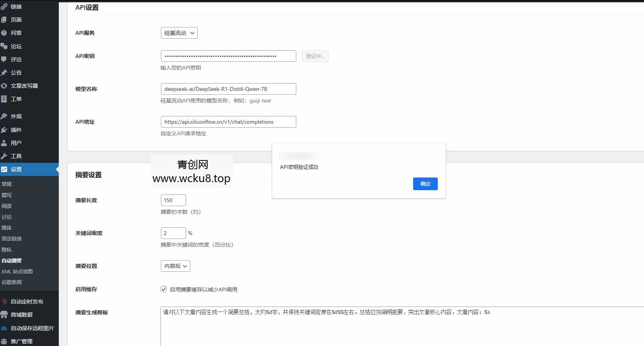644x346 pixels.
Task: Click the 文章改写器 menu label
Action: (x=24, y=86)
